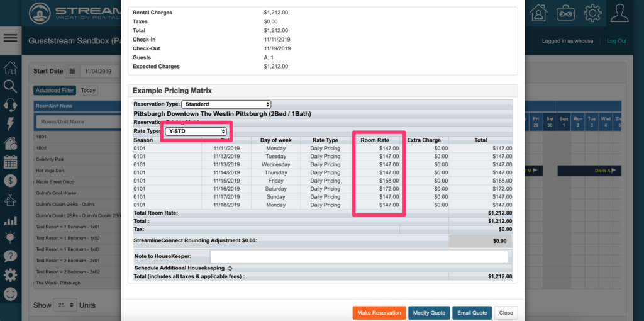Click the Room/Unit Name filter field
The height and width of the screenshot is (321, 644).
click(78, 121)
